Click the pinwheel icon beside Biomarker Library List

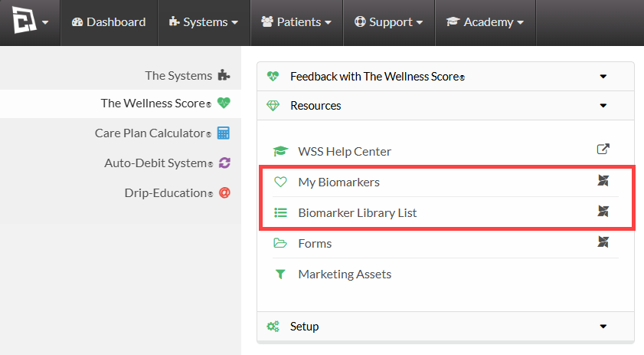click(603, 212)
